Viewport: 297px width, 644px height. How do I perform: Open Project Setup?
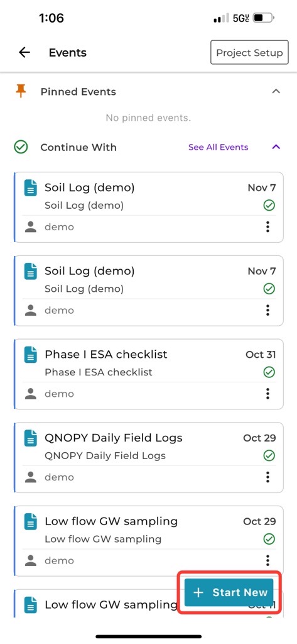tap(249, 53)
